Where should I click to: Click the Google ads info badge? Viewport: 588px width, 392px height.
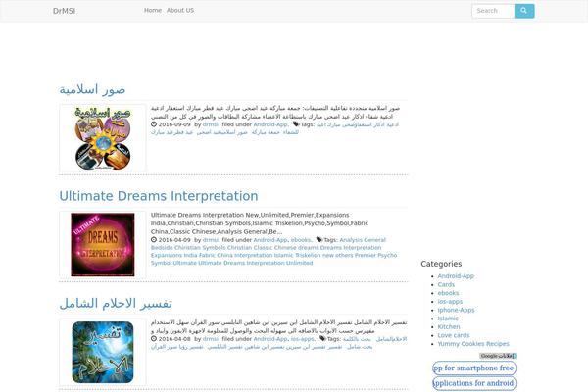coord(498,356)
